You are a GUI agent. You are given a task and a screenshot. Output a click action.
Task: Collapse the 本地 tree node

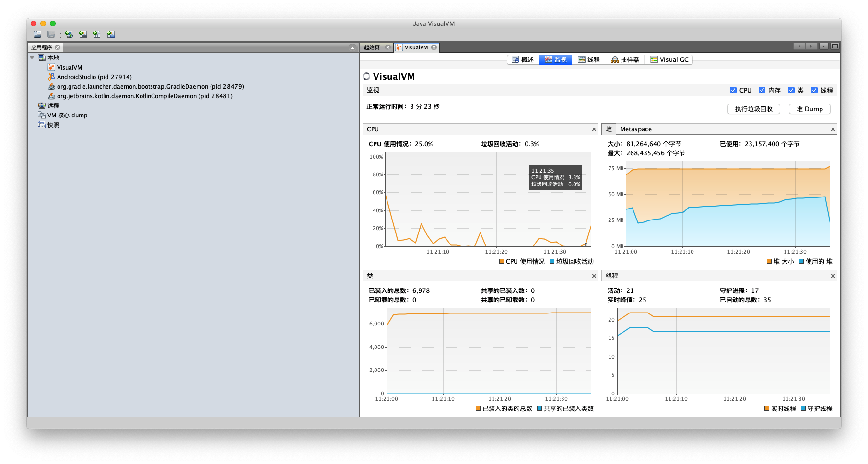(32, 58)
